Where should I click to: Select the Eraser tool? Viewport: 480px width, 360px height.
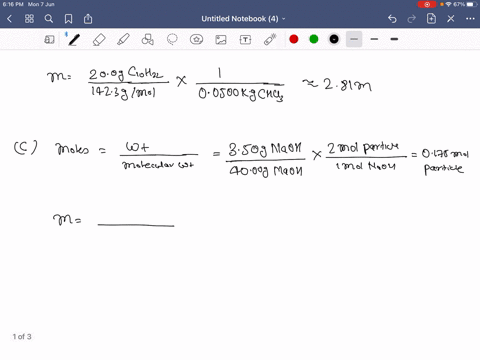pos(99,40)
